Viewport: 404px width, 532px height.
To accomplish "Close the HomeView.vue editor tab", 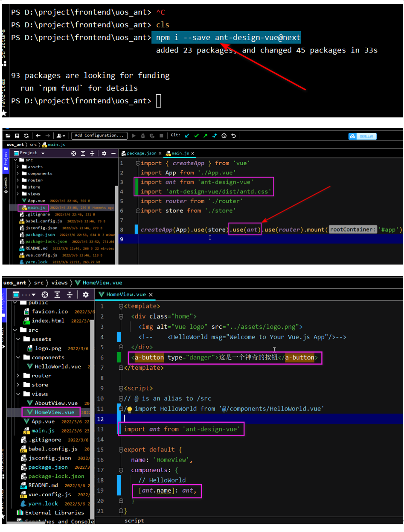I will (x=151, y=295).
